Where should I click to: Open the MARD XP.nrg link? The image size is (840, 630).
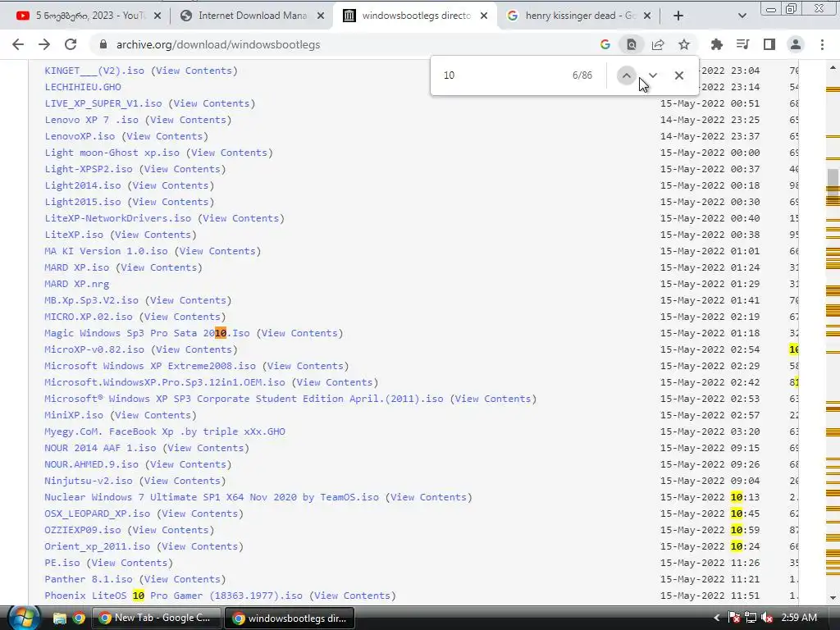click(76, 284)
